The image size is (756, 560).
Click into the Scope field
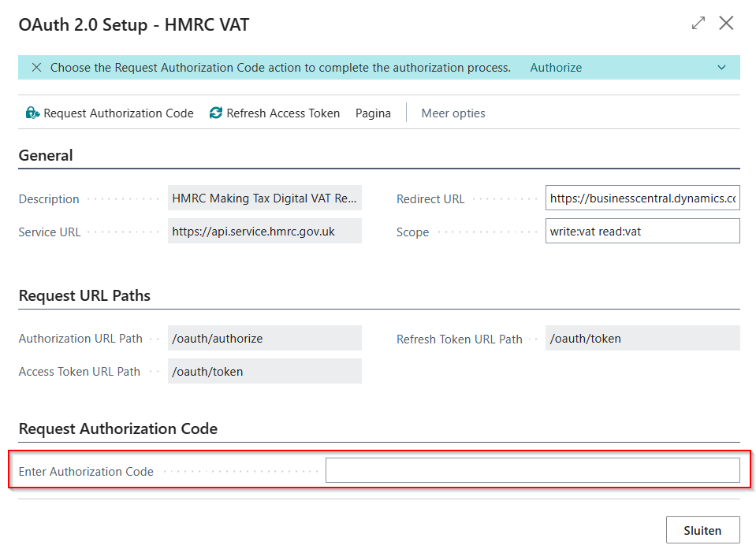coord(642,231)
